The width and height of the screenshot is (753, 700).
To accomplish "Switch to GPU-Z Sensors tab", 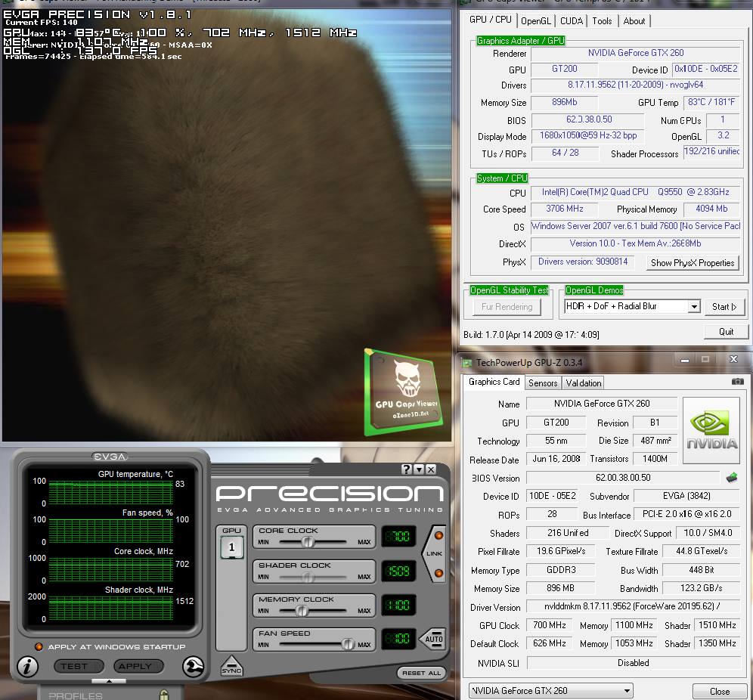I will (x=543, y=383).
